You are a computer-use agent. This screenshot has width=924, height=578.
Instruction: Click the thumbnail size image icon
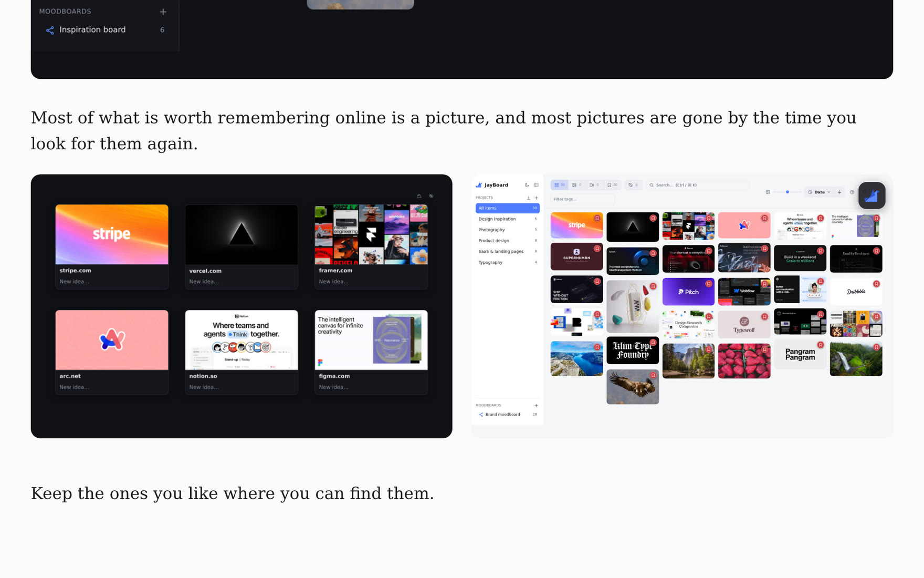pos(768,192)
